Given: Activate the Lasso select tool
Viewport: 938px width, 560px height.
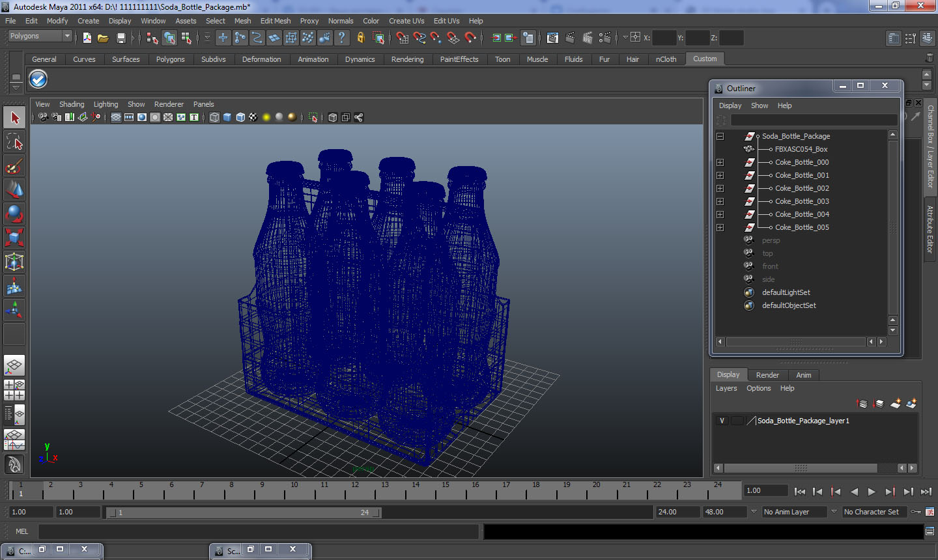Looking at the screenshot, I should [14, 141].
